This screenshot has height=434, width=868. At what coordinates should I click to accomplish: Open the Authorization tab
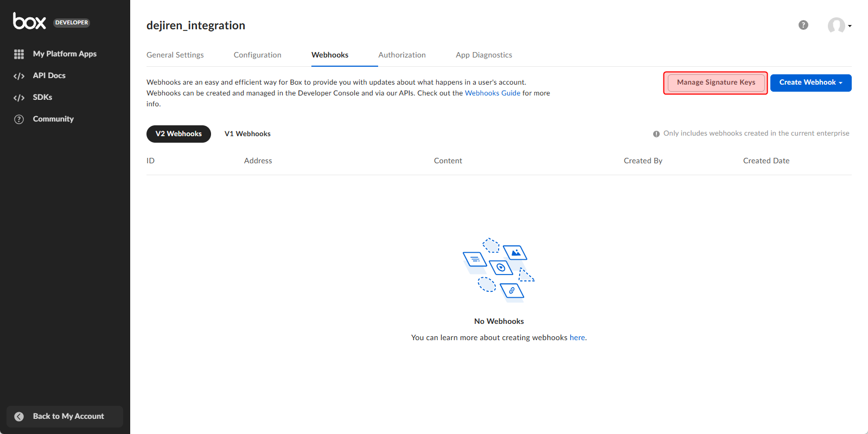click(402, 55)
